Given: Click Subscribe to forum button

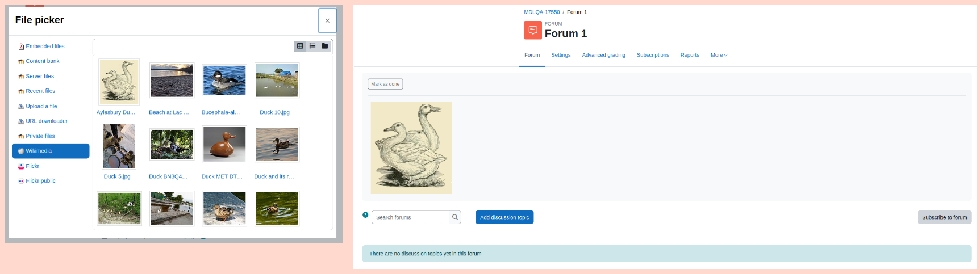Looking at the screenshot, I should click(944, 217).
